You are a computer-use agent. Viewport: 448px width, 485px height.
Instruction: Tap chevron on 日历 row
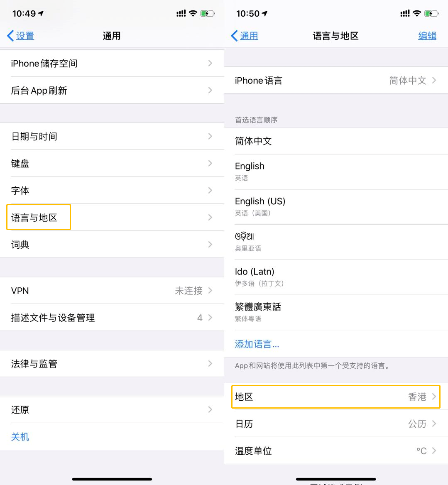(434, 424)
